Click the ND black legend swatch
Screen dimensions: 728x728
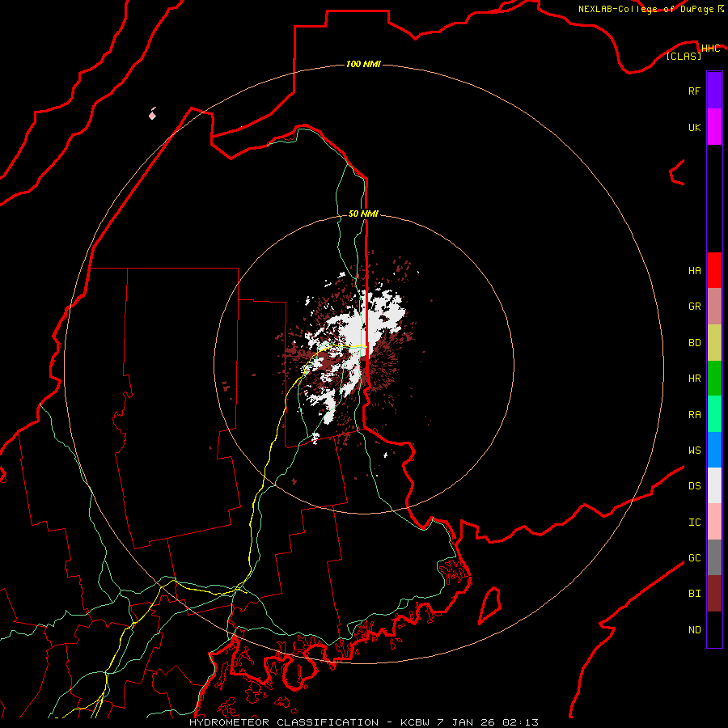pyautogui.click(x=714, y=629)
